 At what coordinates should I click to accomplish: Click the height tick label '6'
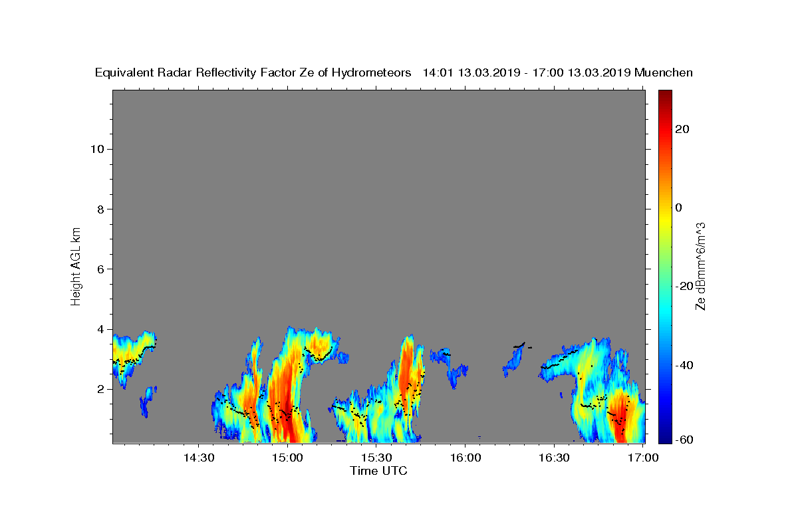tap(100, 269)
